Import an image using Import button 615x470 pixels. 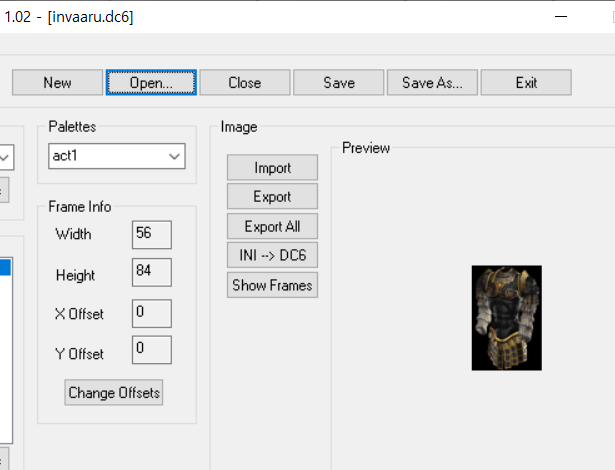pyautogui.click(x=272, y=168)
